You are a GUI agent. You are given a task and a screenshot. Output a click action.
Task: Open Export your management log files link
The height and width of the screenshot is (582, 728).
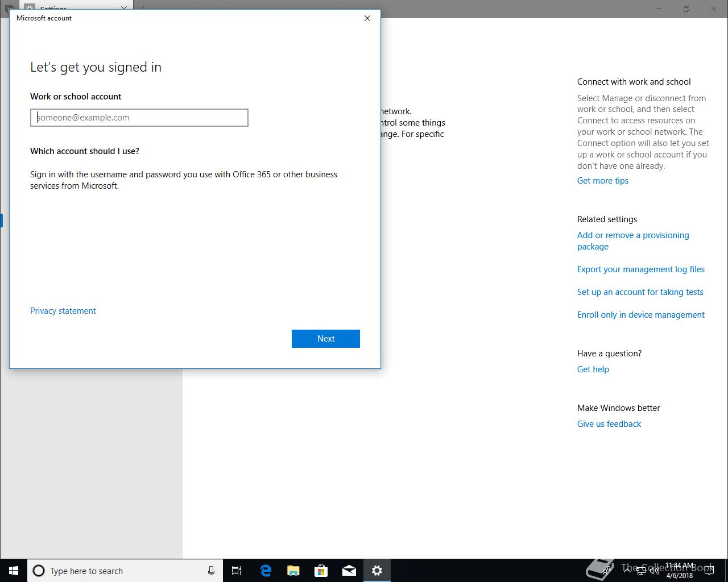pos(641,269)
